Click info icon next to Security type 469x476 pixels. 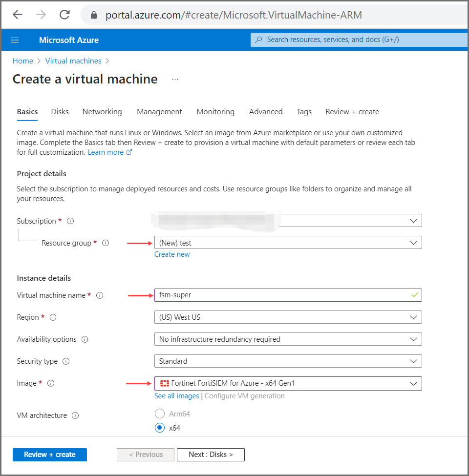click(66, 361)
